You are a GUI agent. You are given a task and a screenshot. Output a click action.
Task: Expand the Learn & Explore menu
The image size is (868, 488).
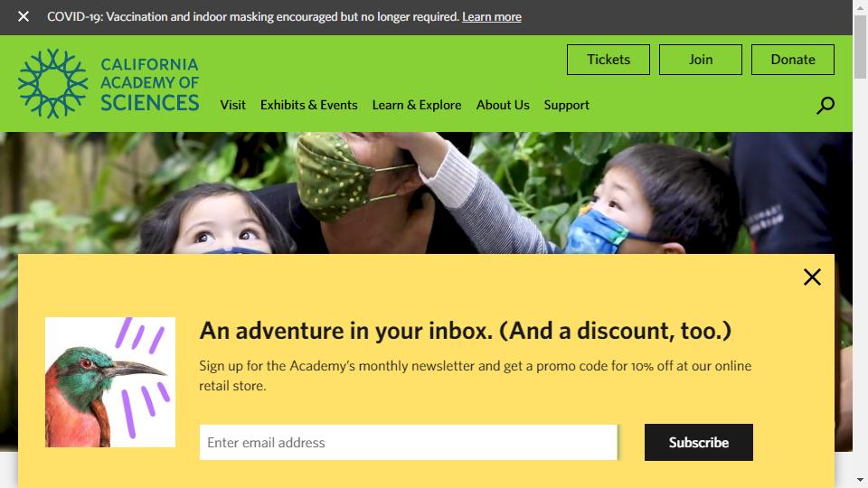pos(417,105)
